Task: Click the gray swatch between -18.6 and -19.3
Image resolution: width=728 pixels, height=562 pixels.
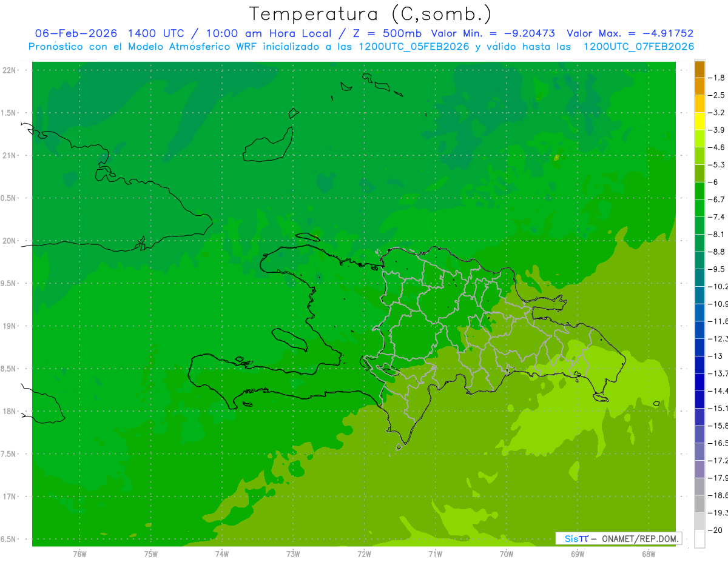Action: pos(699,504)
